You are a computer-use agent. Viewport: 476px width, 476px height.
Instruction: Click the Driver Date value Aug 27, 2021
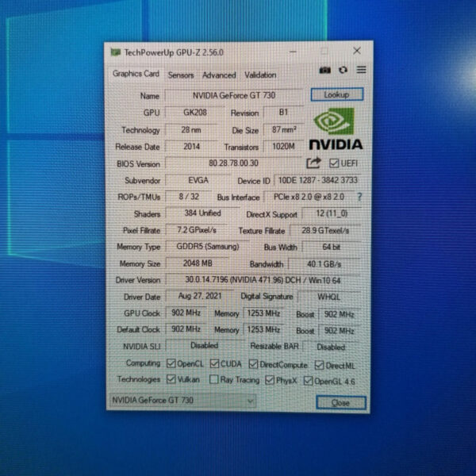tap(200, 296)
